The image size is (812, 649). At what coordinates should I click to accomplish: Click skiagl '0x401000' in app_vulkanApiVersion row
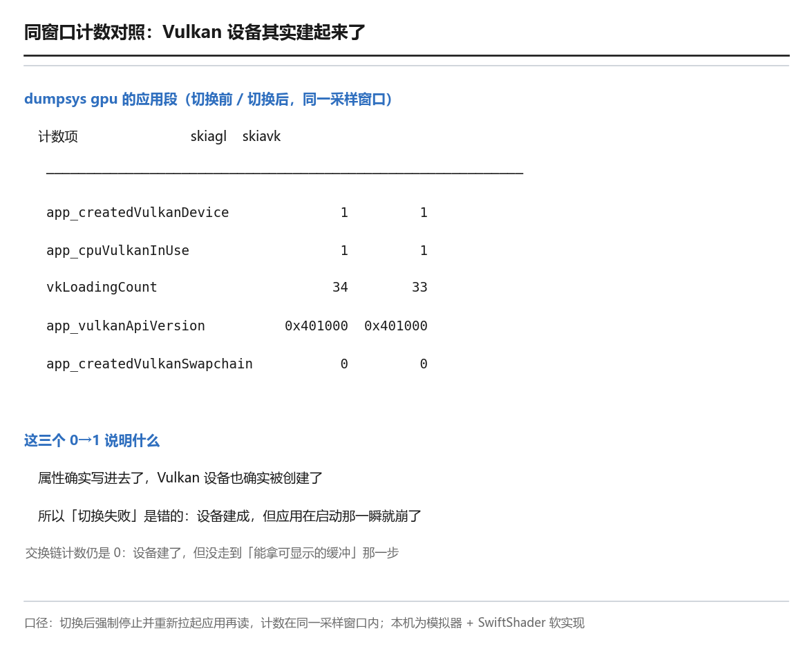coord(317,326)
